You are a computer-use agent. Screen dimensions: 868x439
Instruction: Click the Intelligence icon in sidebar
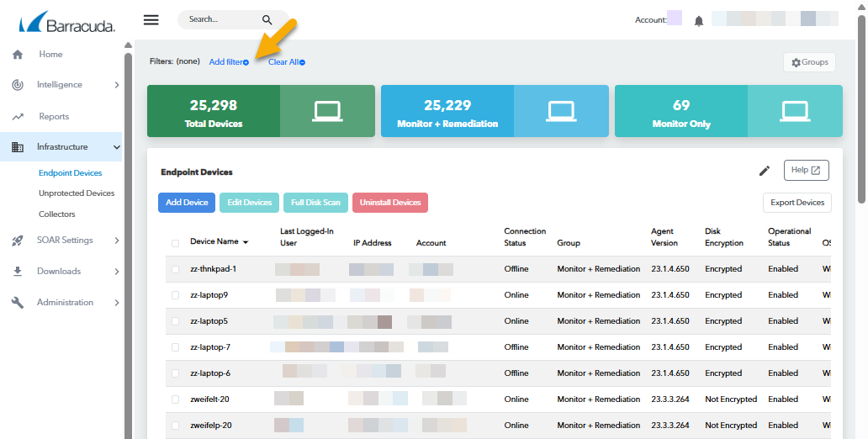click(x=18, y=85)
